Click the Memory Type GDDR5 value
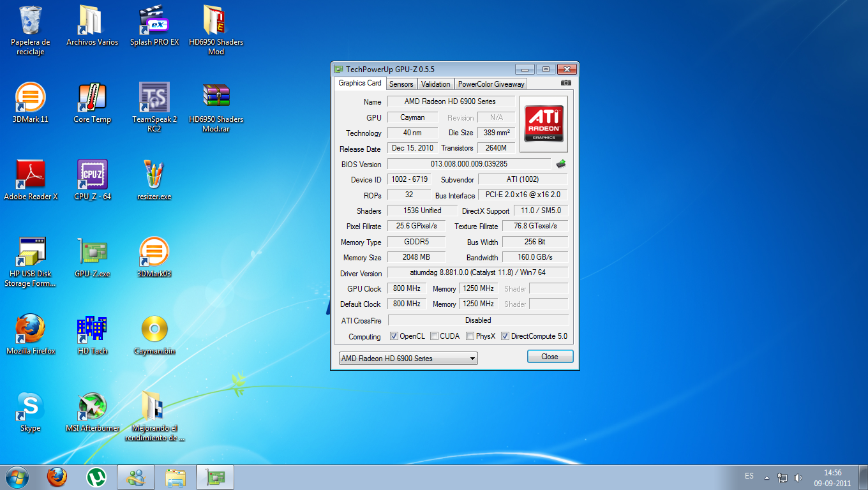The width and height of the screenshot is (868, 490). 416,242
